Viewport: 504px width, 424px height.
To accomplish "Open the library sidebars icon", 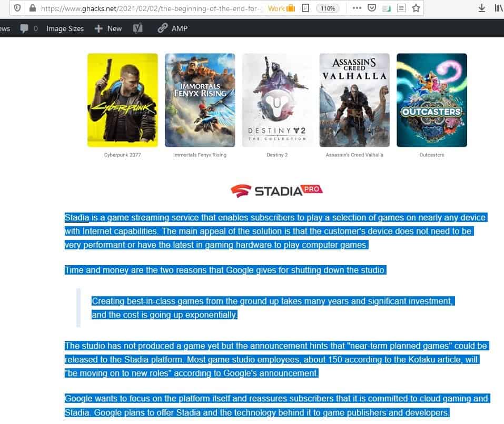I will point(498,8).
